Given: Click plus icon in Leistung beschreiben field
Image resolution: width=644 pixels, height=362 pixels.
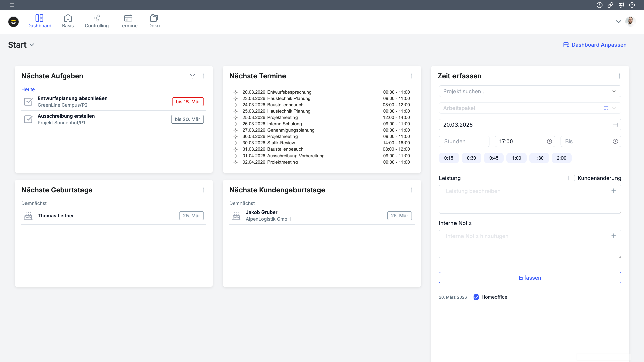Looking at the screenshot, I should tap(613, 191).
